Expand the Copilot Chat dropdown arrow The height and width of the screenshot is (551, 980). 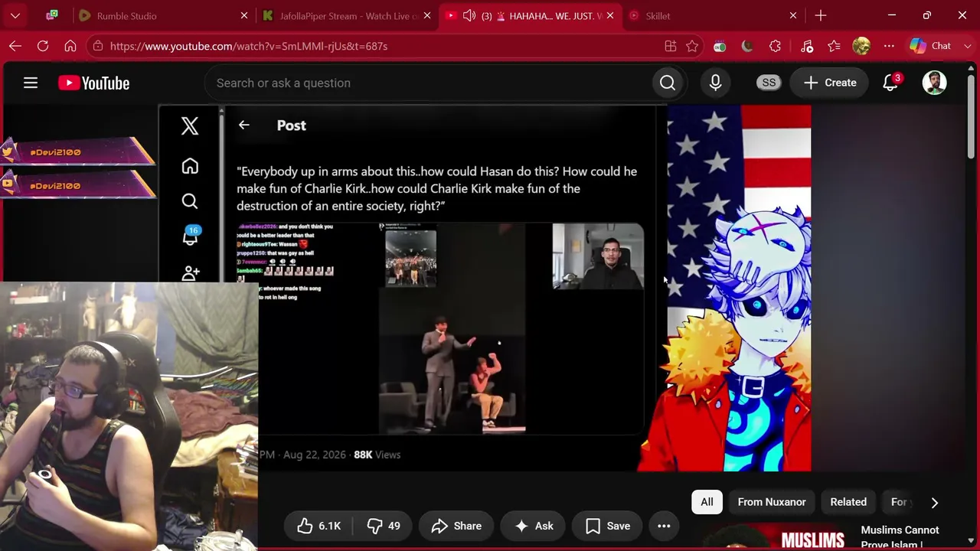(966, 46)
